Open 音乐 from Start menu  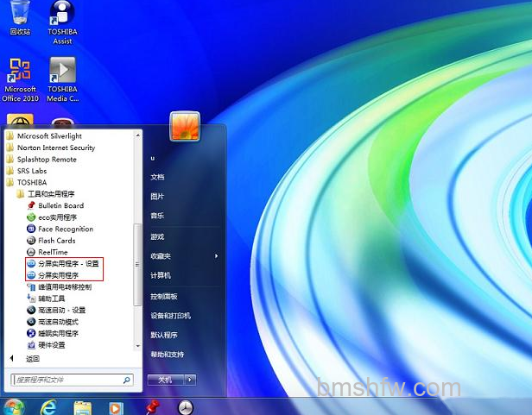coord(157,216)
